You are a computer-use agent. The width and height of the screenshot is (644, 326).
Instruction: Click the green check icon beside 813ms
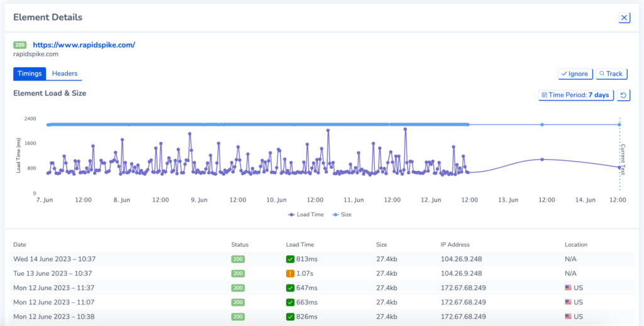click(x=290, y=259)
